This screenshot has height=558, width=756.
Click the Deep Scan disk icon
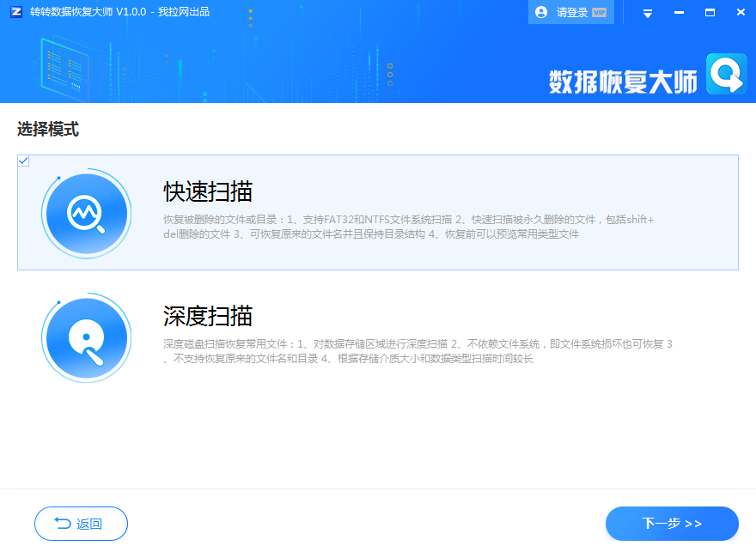pyautogui.click(x=87, y=337)
